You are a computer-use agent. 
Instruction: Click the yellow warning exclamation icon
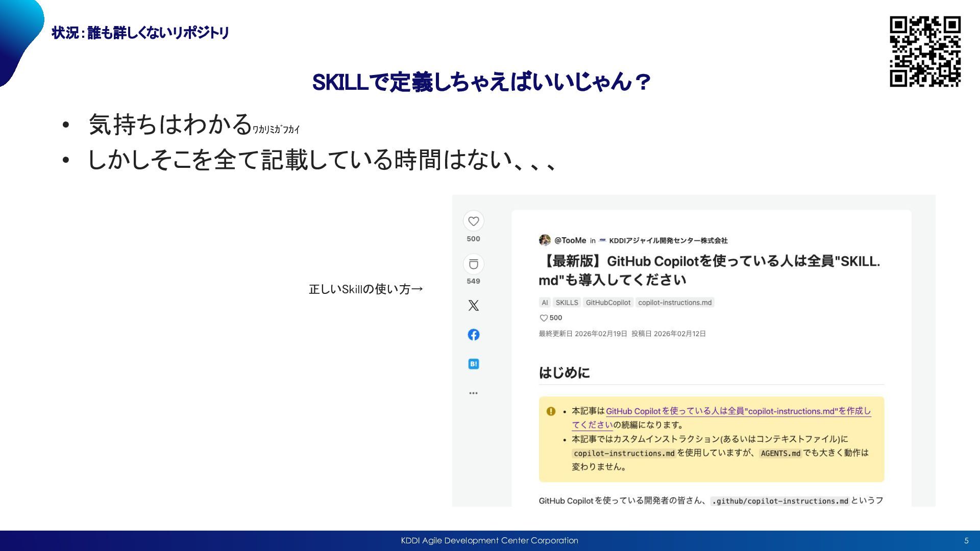pos(551,411)
